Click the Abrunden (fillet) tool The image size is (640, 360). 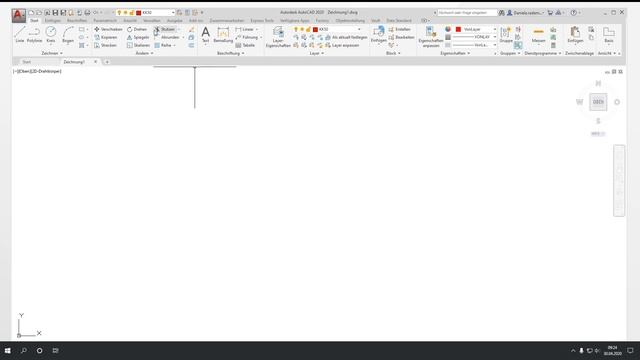pyautogui.click(x=167, y=37)
